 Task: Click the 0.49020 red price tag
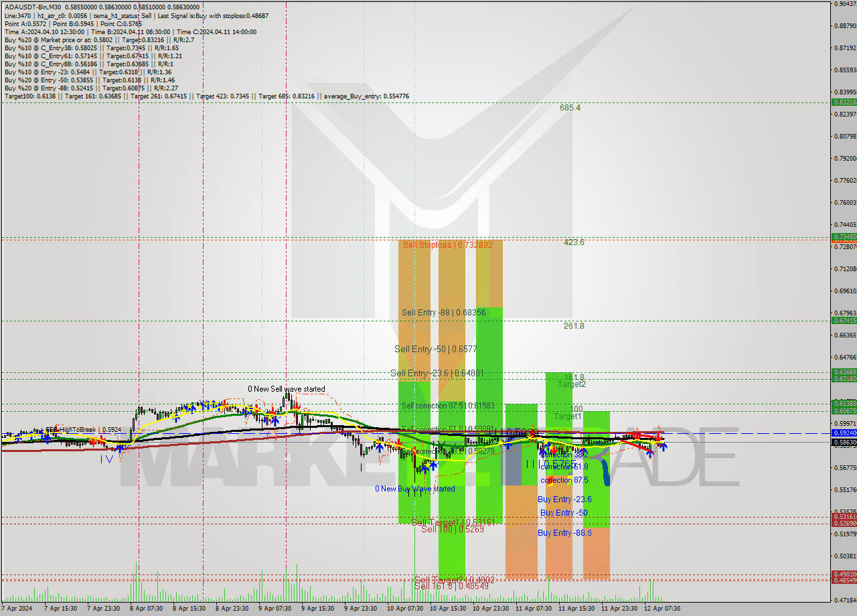(x=844, y=574)
